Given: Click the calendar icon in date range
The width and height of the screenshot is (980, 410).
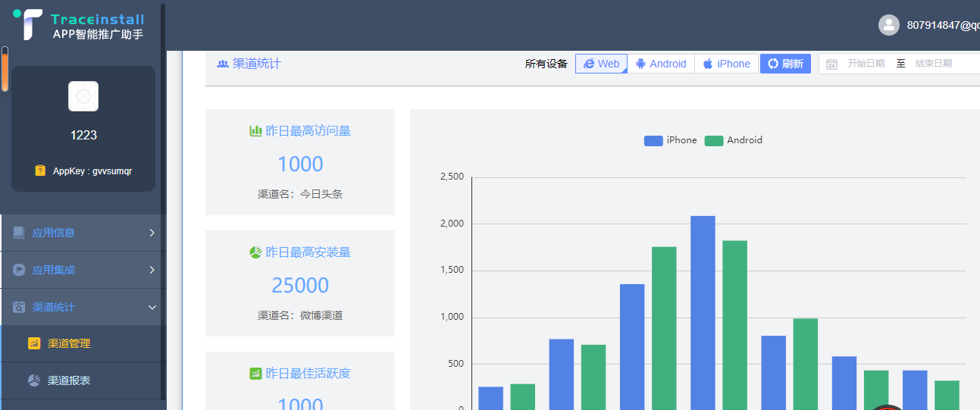Looking at the screenshot, I should [831, 64].
